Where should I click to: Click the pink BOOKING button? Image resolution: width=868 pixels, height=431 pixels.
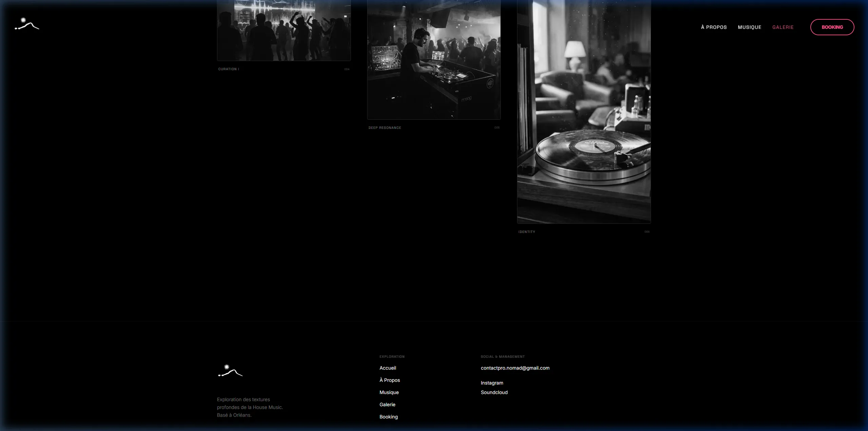[832, 27]
